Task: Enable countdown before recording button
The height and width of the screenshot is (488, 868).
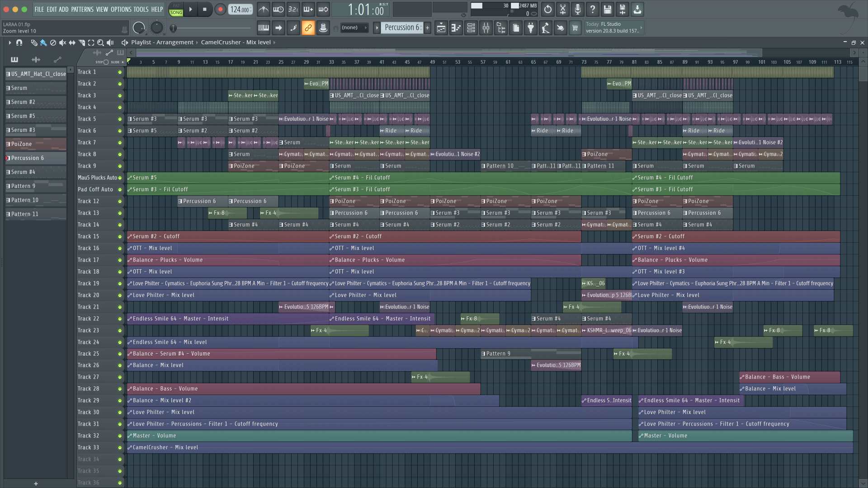Action: [x=293, y=9]
